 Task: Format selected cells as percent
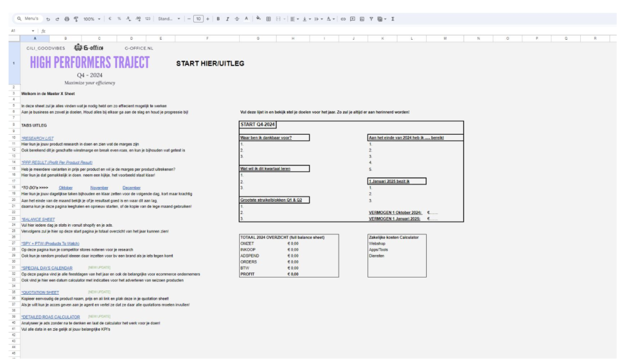(x=119, y=19)
